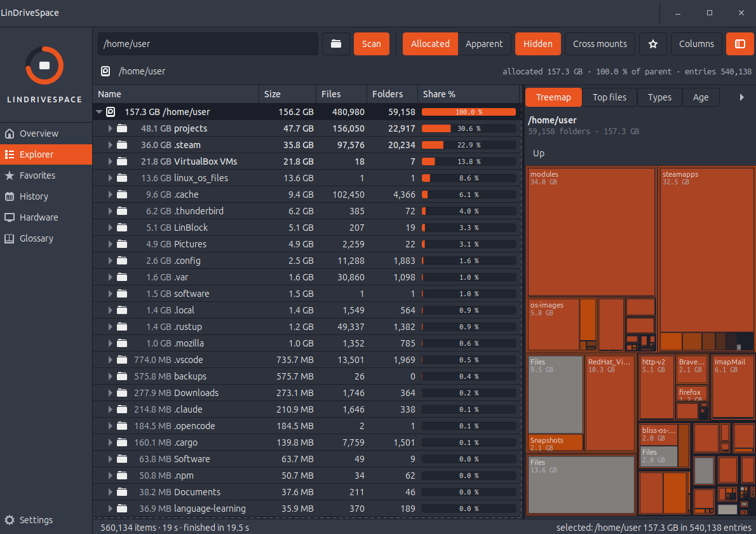This screenshot has height=534, width=756.
Task: Select the RedHat_Vi... 10.3 GB treemap block
Action: click(609, 403)
